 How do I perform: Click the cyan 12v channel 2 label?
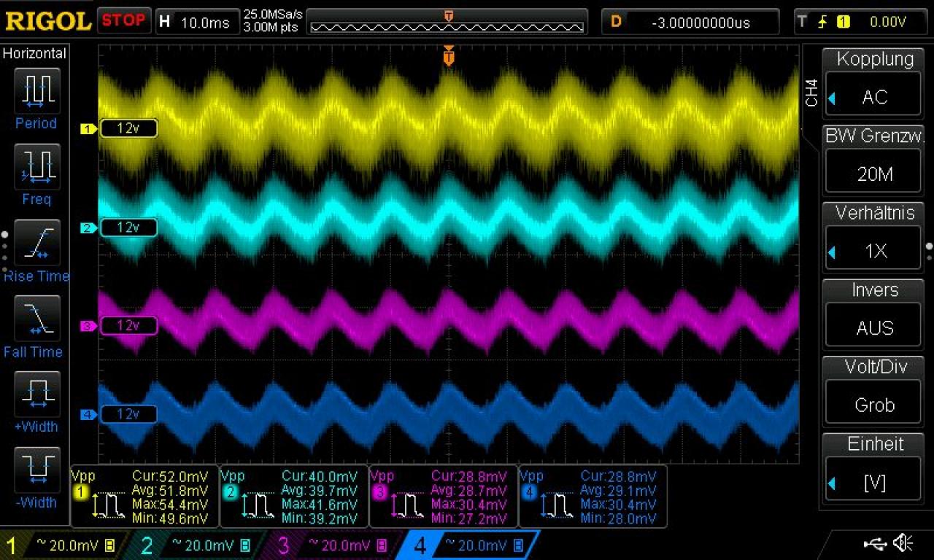pyautogui.click(x=128, y=227)
